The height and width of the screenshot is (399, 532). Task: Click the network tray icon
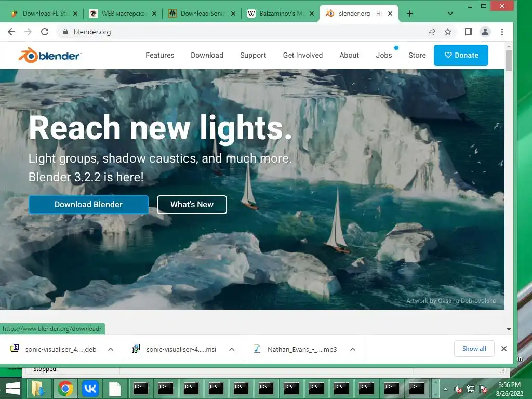coord(471,389)
